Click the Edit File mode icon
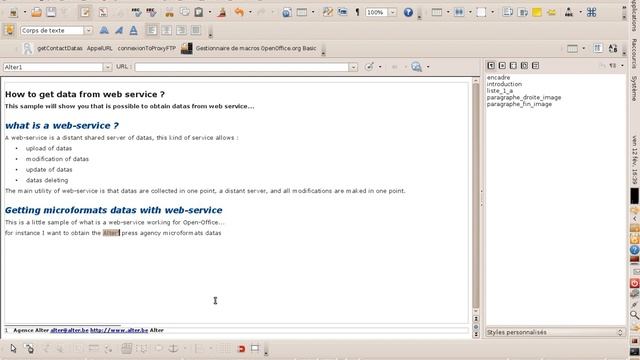The width and height of the screenshot is (640, 360). (x=85, y=12)
